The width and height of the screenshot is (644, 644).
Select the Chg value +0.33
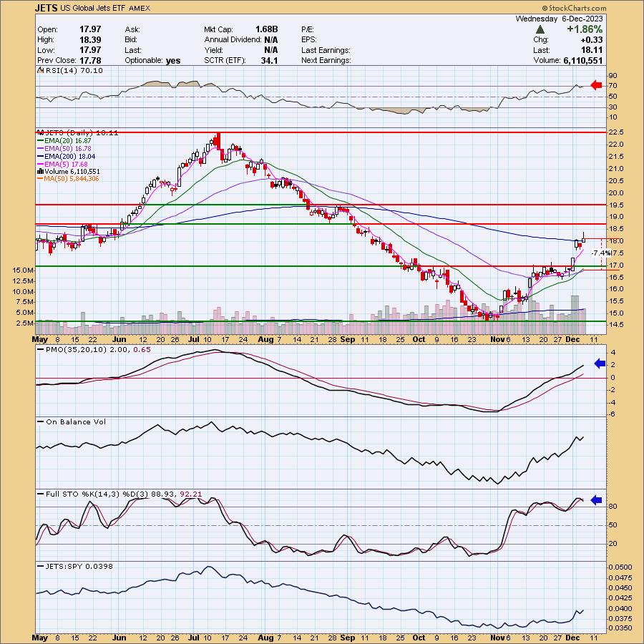point(591,40)
